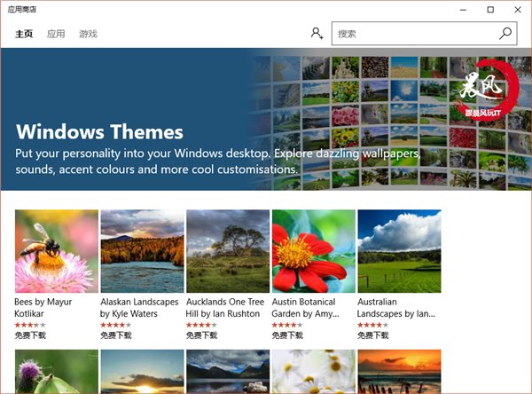The width and height of the screenshot is (532, 394).
Task: Maximize the 应用商店 window
Action: click(x=490, y=10)
